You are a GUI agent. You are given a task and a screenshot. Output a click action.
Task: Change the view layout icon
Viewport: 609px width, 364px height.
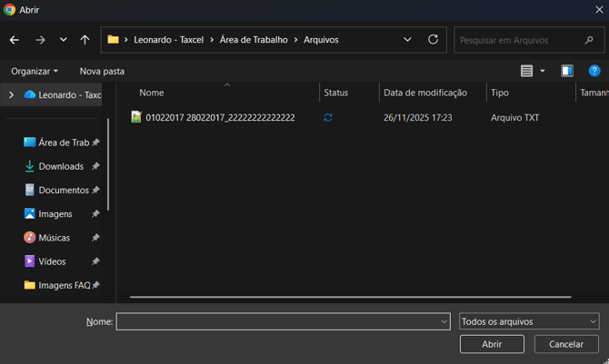527,71
